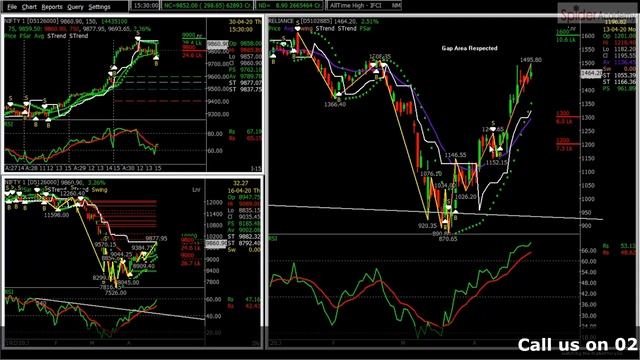Screen dimensions: 640x360
Task: Click the 1366.40 swing low label
Action: click(335, 104)
